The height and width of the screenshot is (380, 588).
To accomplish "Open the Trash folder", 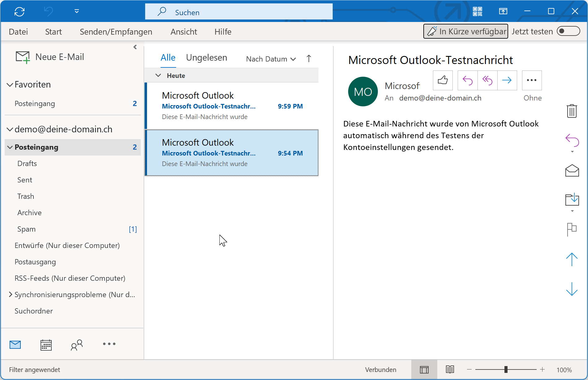I will 73,196.
